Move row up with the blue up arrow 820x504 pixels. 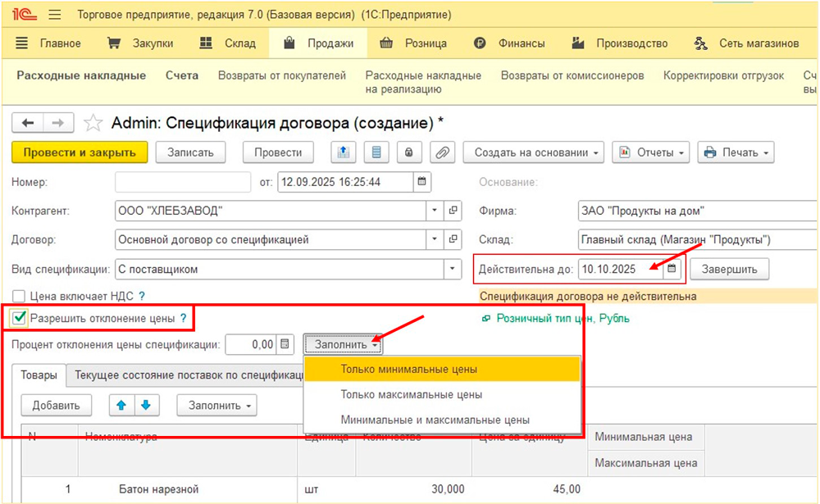pyautogui.click(x=121, y=405)
